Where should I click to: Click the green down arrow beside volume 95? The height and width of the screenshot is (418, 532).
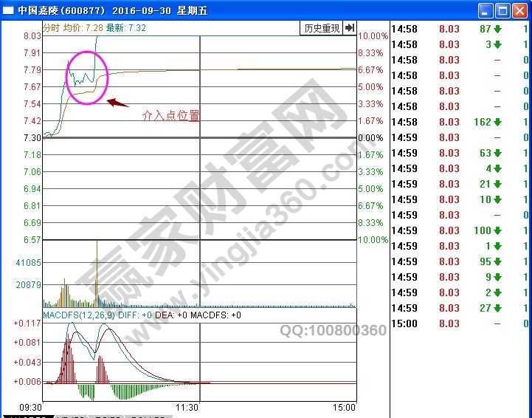point(497,261)
